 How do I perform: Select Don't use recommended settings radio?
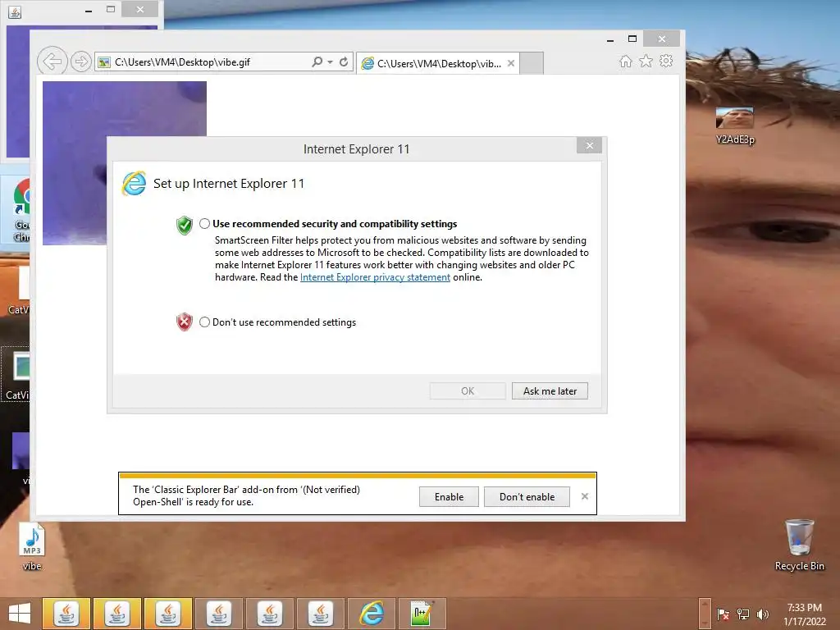coord(204,322)
